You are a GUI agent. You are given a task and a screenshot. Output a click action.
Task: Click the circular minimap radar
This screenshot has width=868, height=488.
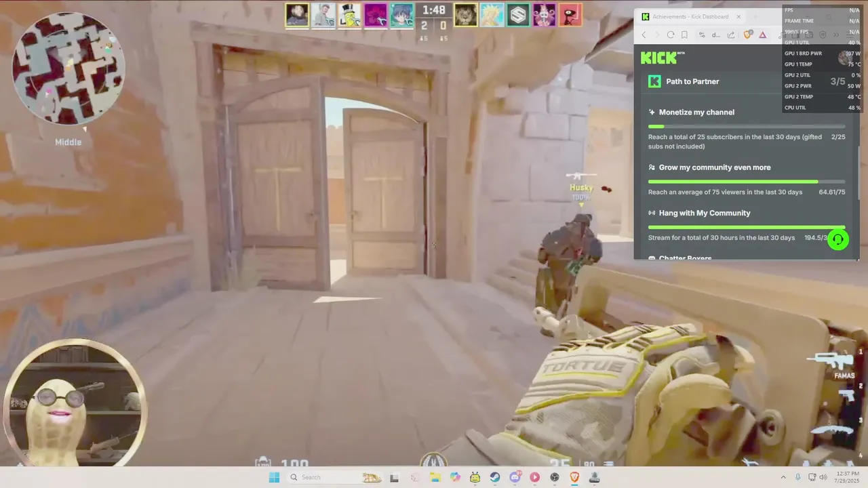click(x=68, y=68)
